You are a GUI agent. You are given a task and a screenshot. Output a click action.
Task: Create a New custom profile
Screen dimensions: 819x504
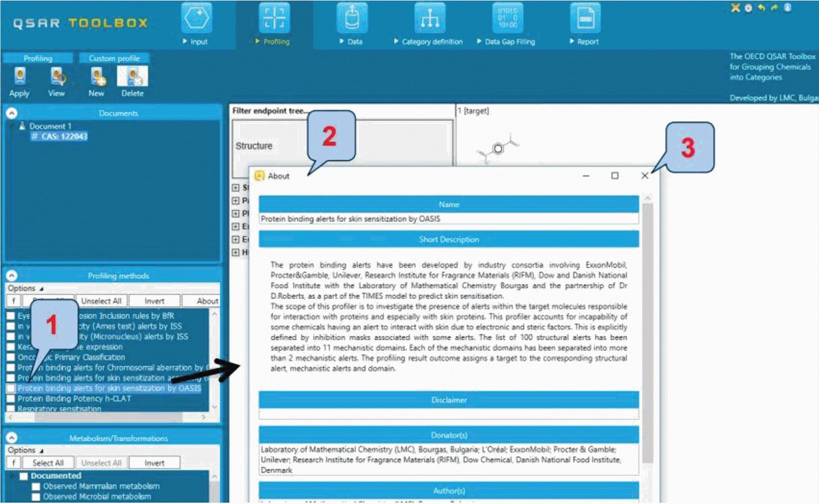click(x=97, y=77)
